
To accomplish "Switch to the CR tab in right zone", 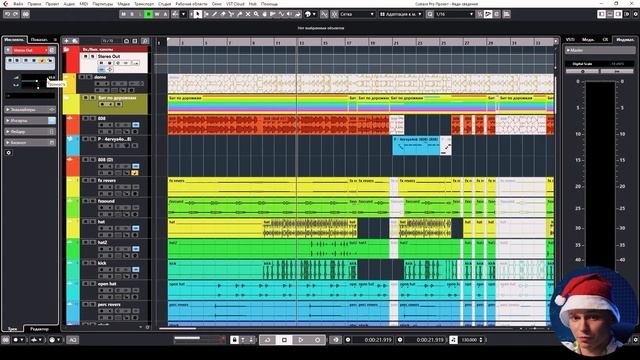I will point(605,40).
